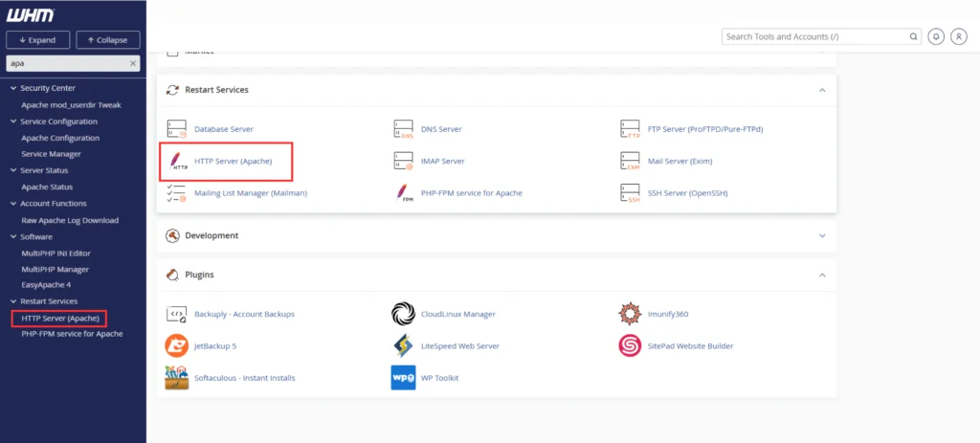This screenshot has height=443, width=980.
Task: Click the Database Server icon
Action: click(177, 129)
